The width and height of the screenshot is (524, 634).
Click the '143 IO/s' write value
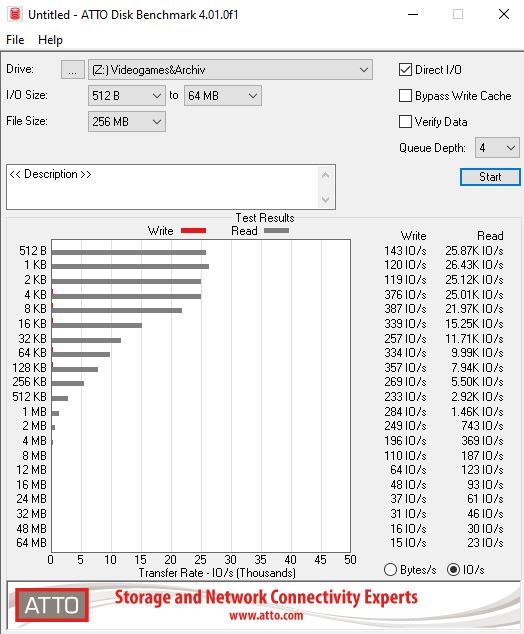(406, 251)
